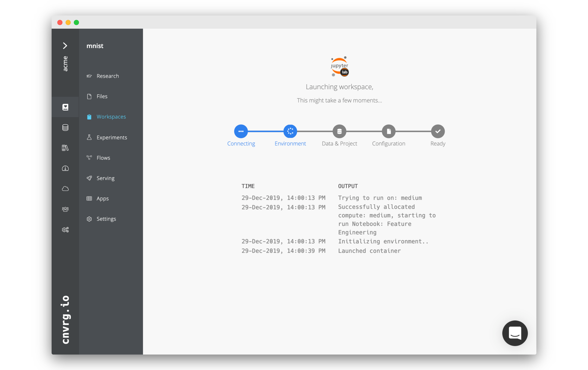Click the Environment step indicator
The height and width of the screenshot is (370, 588).
click(x=290, y=131)
